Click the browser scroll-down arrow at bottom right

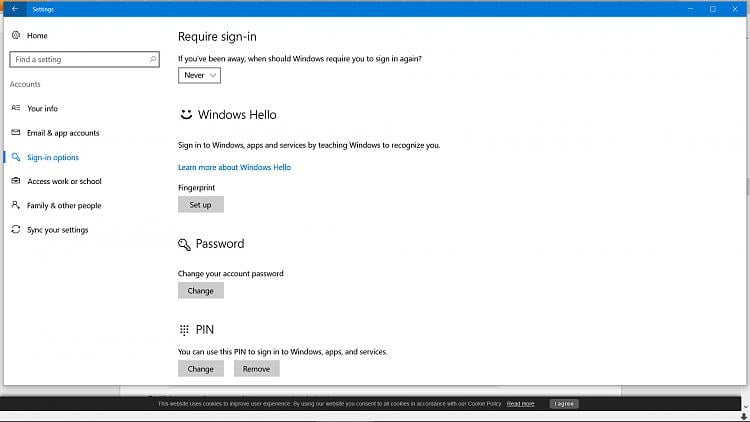pyautogui.click(x=744, y=407)
